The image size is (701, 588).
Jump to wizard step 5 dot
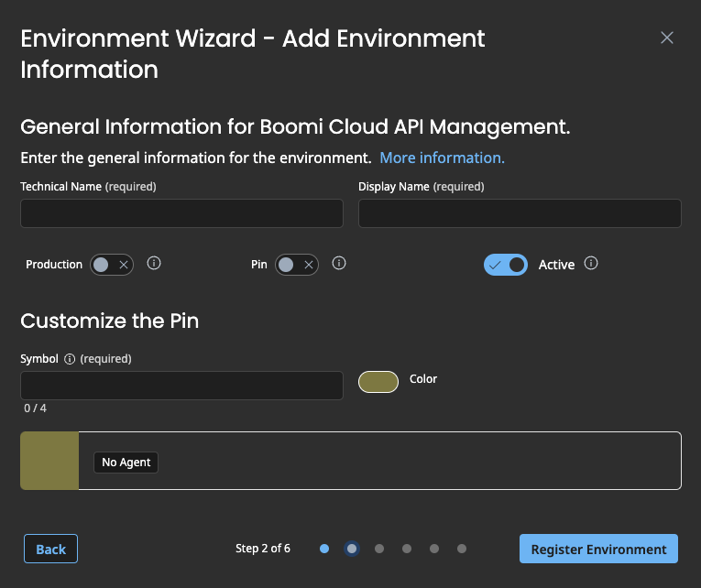(x=434, y=549)
